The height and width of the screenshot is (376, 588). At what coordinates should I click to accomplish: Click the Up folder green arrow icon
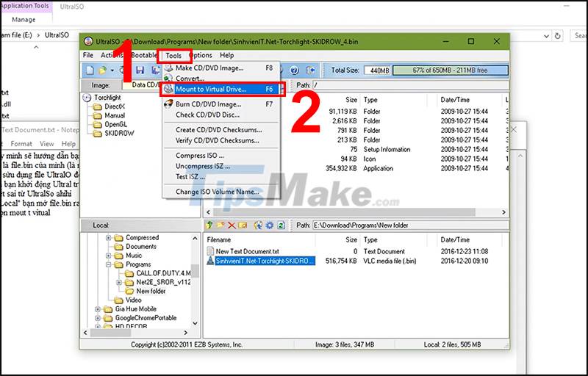(209, 225)
